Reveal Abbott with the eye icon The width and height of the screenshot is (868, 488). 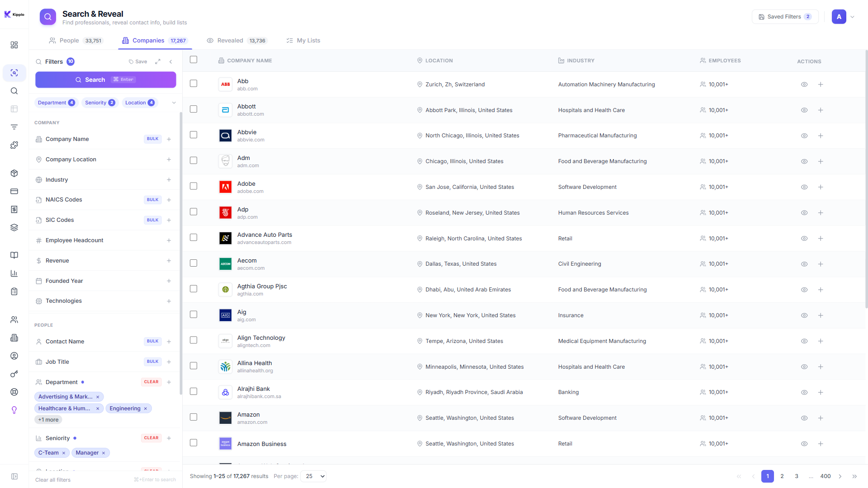coord(804,110)
